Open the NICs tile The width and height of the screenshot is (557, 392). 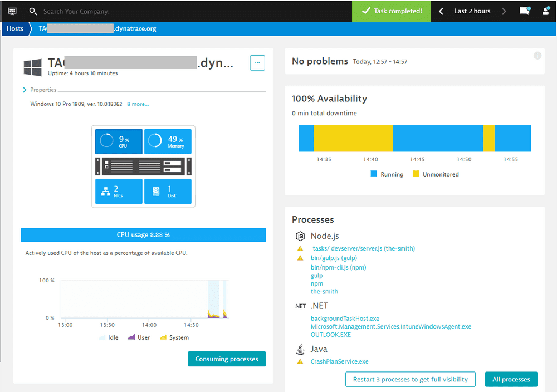[x=119, y=191]
